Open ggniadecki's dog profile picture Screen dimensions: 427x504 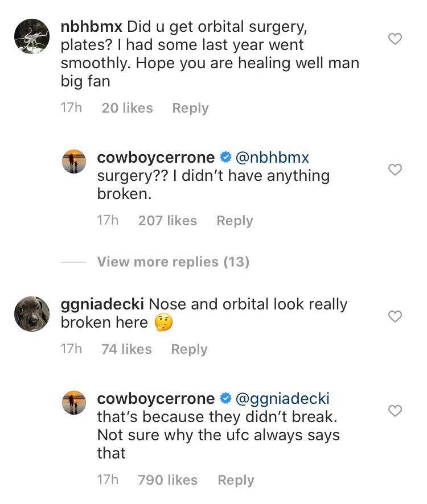point(31,313)
